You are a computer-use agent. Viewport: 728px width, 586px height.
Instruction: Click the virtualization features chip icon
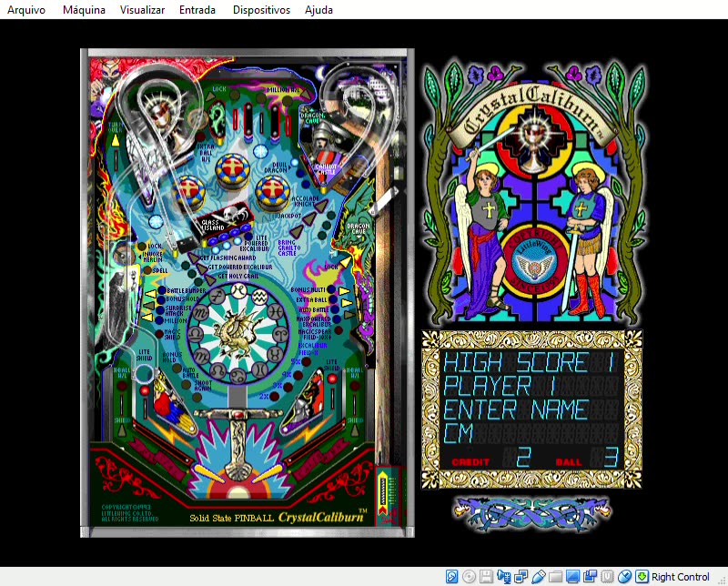click(605, 576)
